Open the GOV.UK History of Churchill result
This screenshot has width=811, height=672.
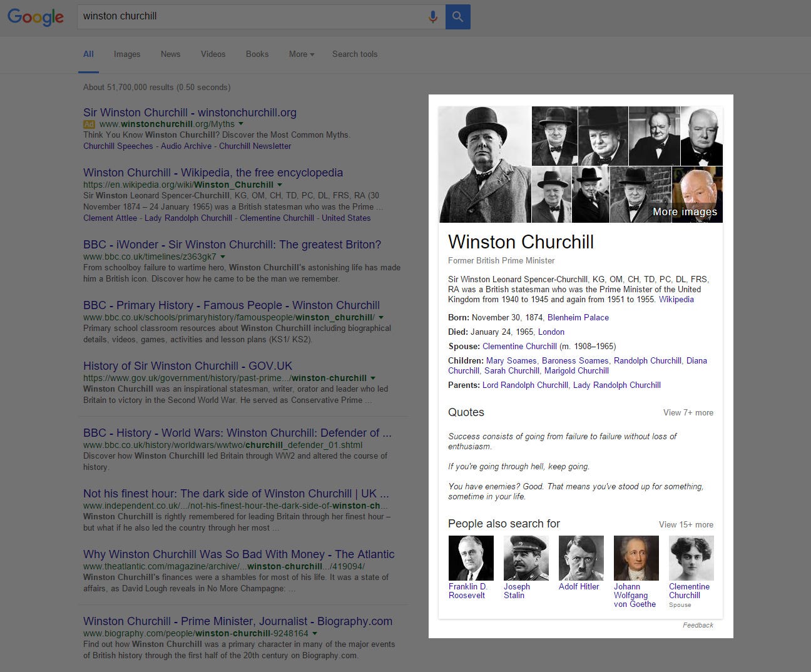point(188,366)
